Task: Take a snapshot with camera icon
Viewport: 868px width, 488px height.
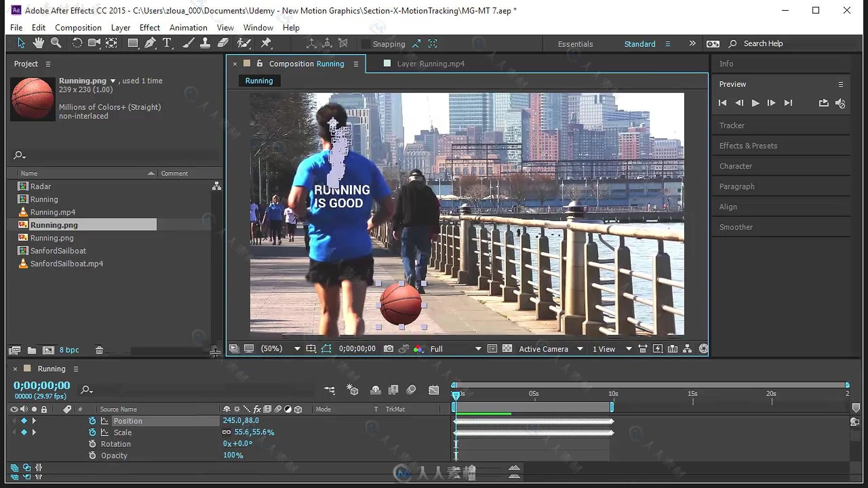Action: [x=388, y=349]
